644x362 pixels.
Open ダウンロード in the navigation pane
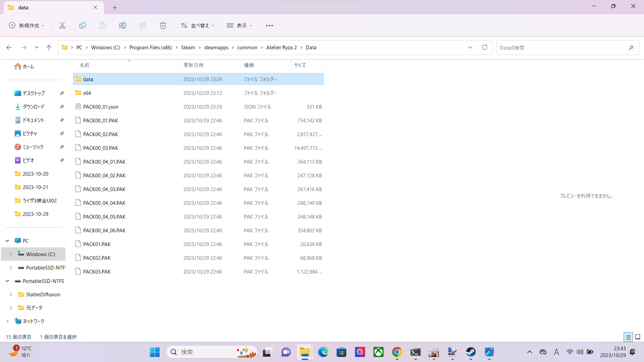tap(34, 107)
